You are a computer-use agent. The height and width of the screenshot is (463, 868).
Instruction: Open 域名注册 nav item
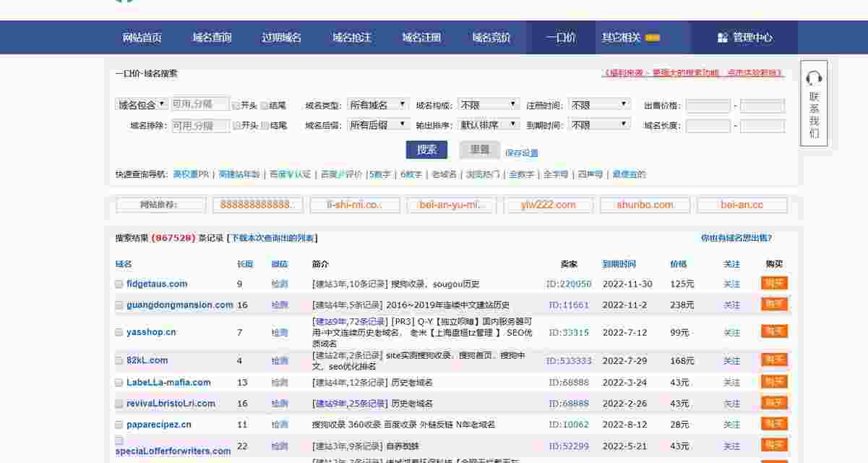coord(422,38)
